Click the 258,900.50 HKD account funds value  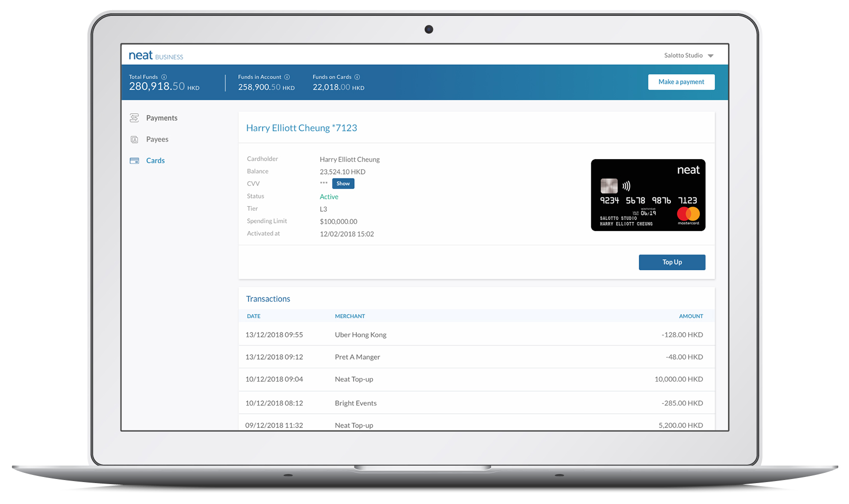click(x=266, y=87)
